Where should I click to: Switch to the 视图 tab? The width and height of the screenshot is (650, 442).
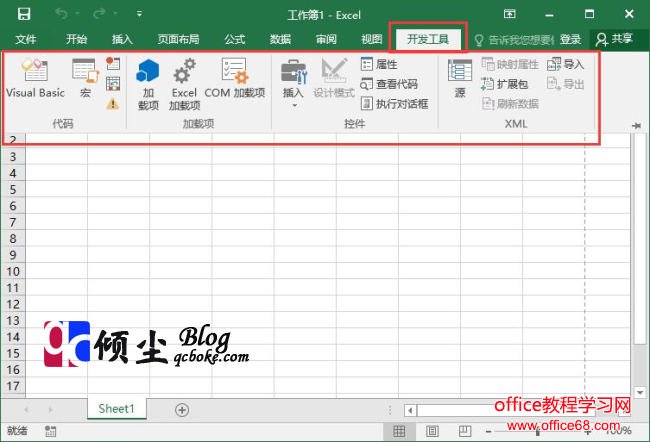point(372,39)
